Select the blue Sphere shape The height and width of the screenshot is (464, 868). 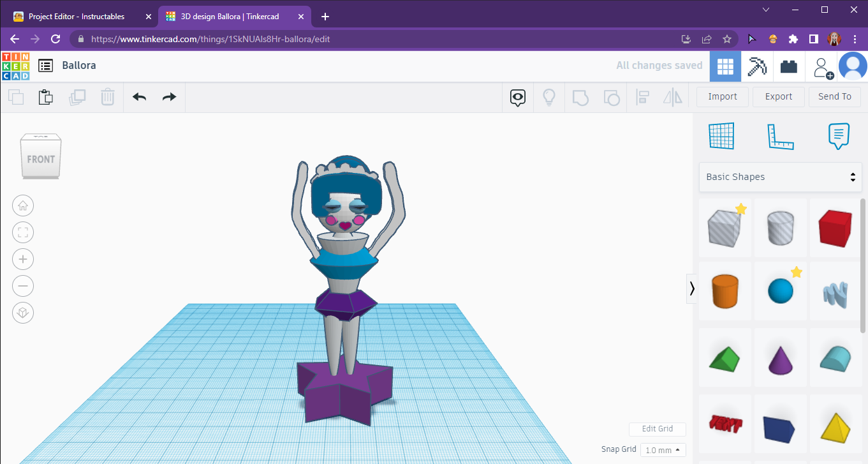tap(781, 291)
